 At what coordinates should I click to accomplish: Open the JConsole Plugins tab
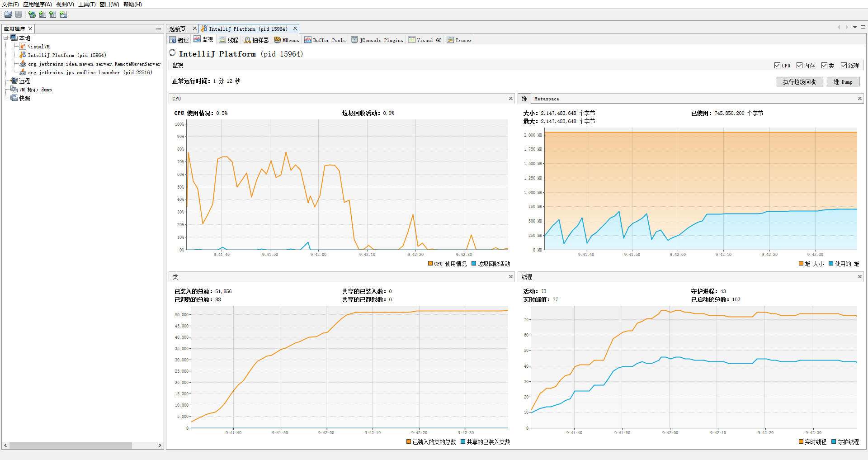(377, 40)
